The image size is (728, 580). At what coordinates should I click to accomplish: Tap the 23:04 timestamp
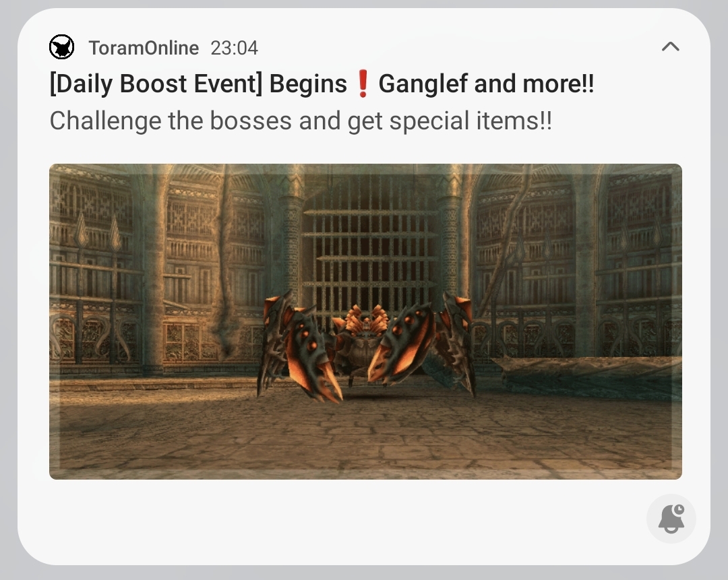click(234, 48)
